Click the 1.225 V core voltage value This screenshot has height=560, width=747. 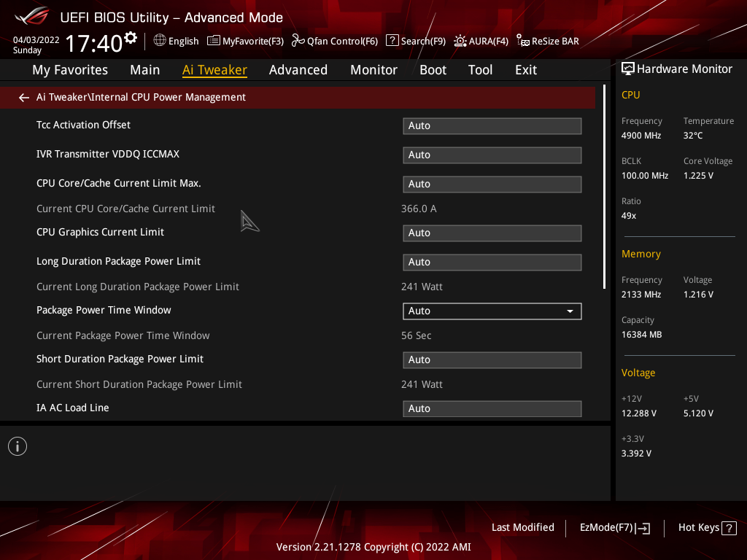tap(698, 176)
